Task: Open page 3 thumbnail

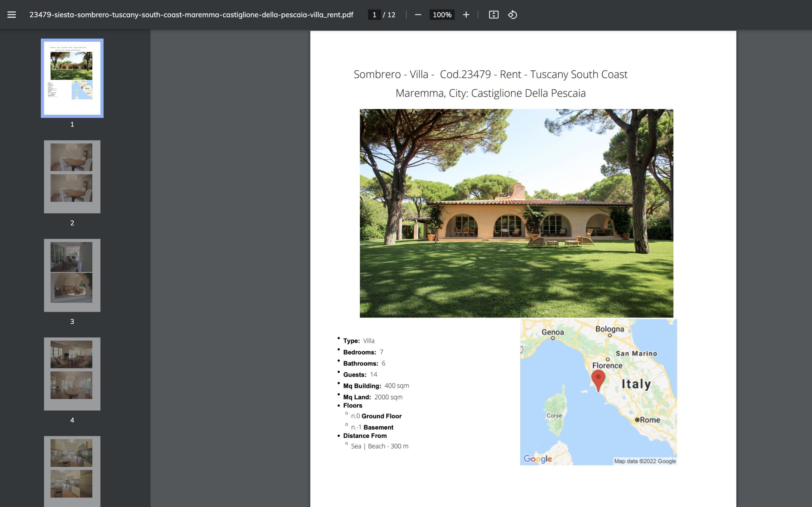Action: (72, 275)
